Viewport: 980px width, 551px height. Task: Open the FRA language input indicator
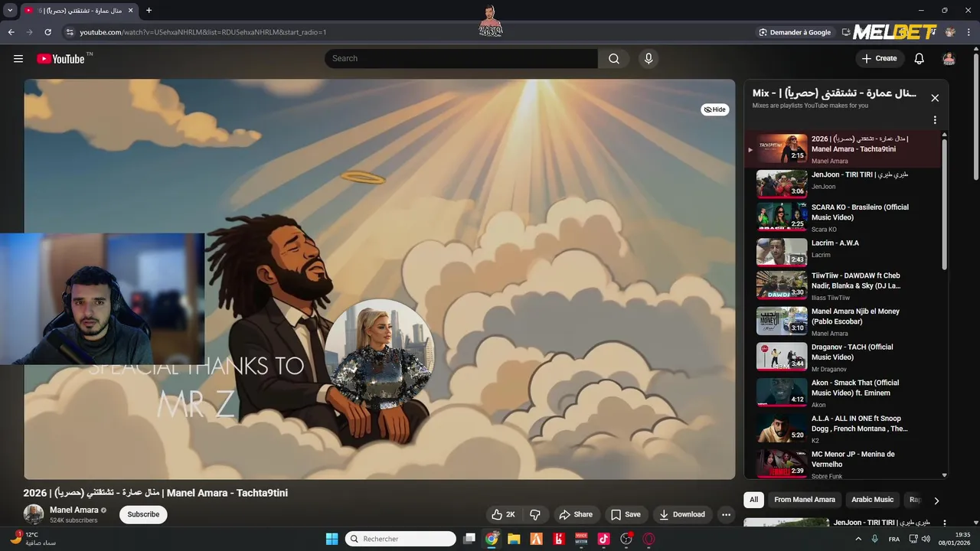pos(894,539)
